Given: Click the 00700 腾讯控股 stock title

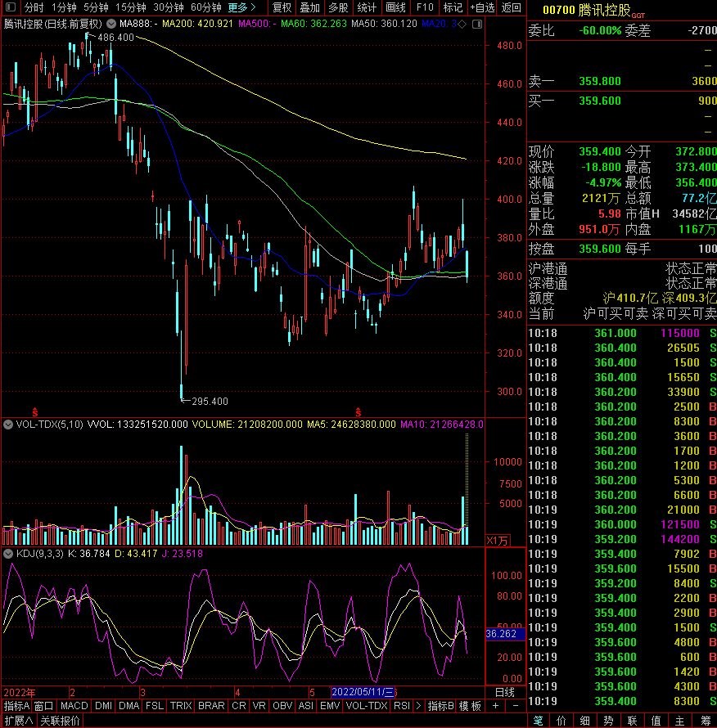Looking at the screenshot, I should [x=593, y=10].
